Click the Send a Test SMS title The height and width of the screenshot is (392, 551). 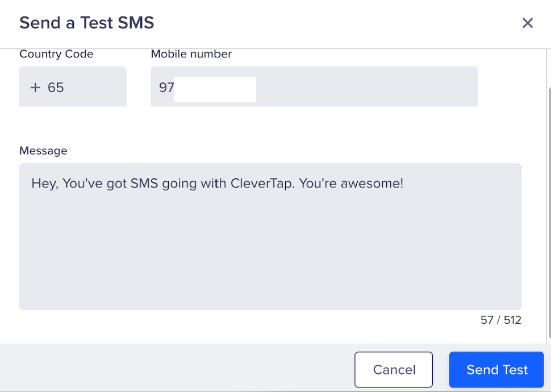[x=86, y=23]
